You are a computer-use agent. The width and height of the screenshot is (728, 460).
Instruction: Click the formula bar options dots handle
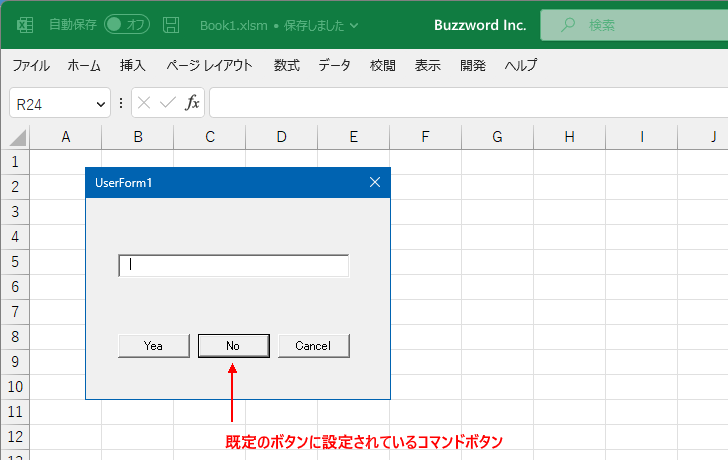121,103
